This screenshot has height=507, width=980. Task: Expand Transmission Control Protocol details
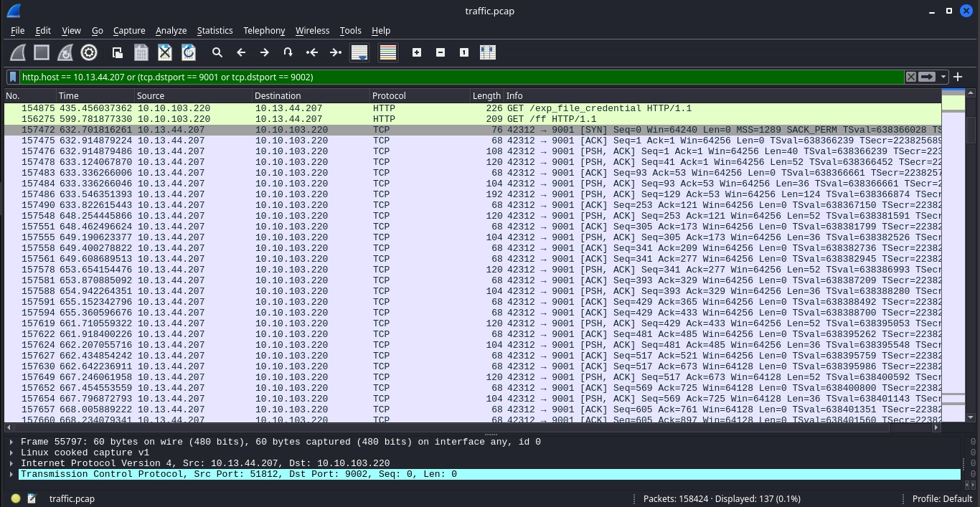pyautogui.click(x=11, y=474)
